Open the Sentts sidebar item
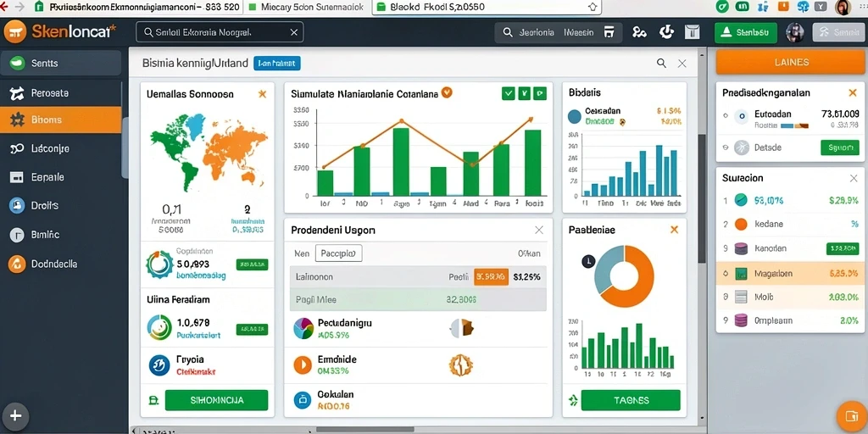 [x=61, y=63]
